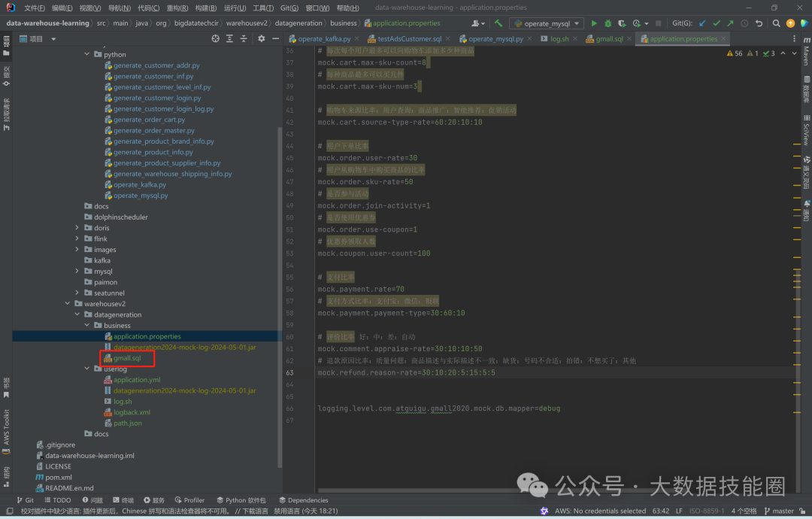Toggle the Profiler tool window
Screen dimensions: 812x519
point(189,500)
